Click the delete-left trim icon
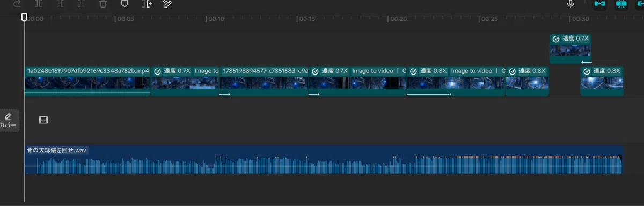Image resolution: width=644 pixels, height=206 pixels. pos(61,4)
